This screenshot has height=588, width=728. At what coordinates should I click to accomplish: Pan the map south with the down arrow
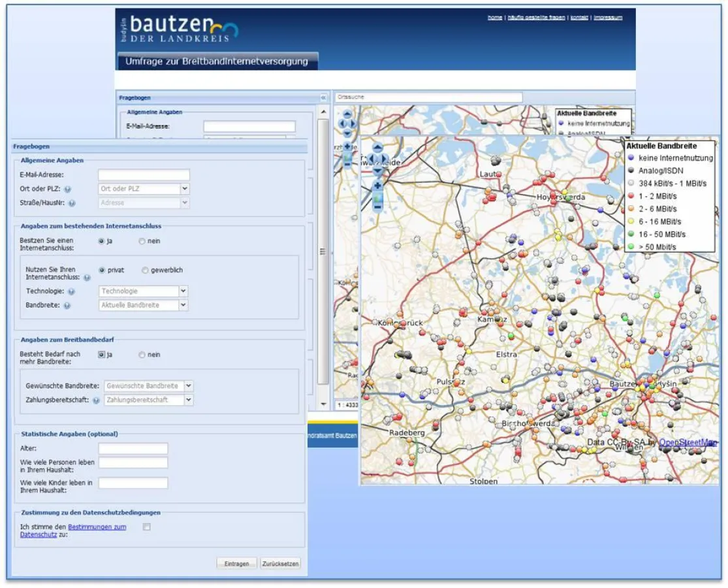(x=377, y=171)
